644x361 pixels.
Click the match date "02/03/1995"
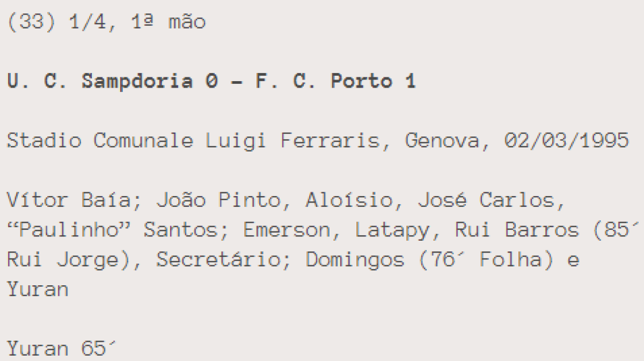pos(566,141)
